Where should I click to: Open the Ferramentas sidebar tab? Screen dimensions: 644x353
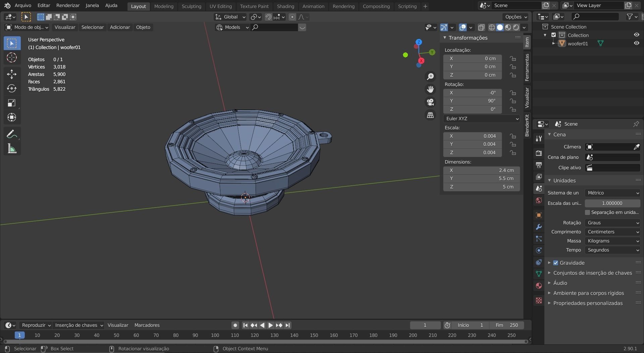pos(527,67)
